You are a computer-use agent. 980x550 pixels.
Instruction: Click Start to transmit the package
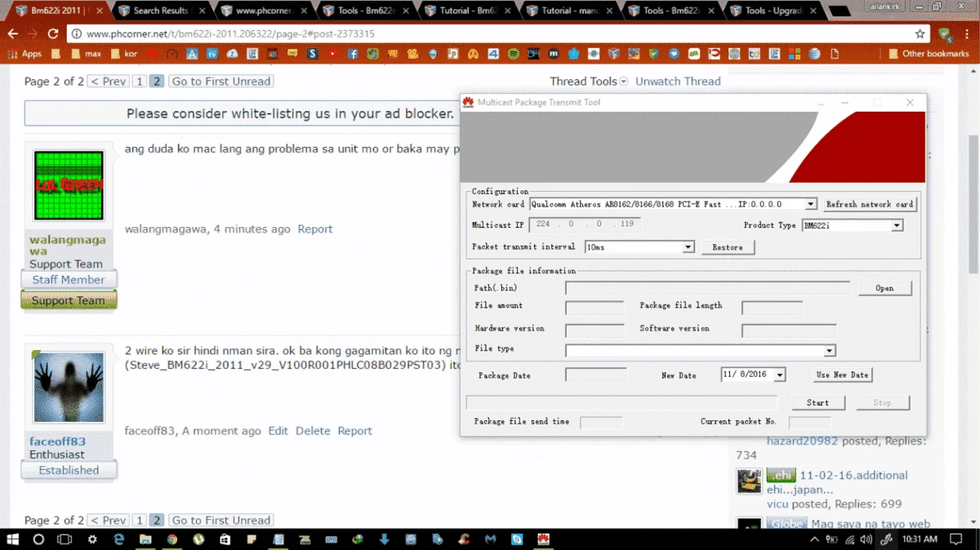tap(817, 402)
